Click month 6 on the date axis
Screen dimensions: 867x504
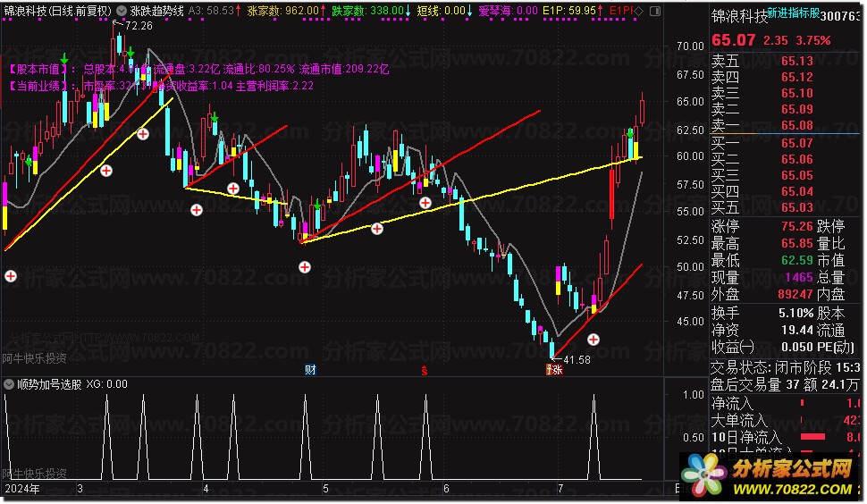(x=446, y=489)
